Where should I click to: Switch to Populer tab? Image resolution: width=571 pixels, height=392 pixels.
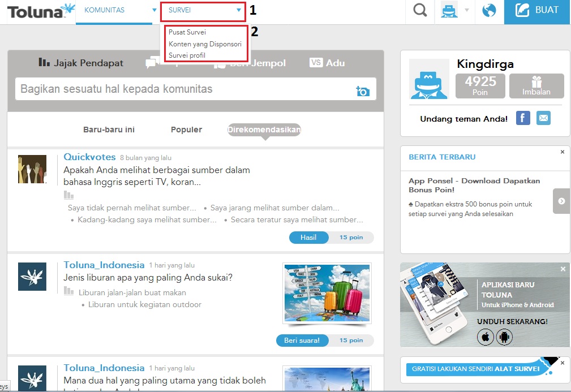coord(186,130)
